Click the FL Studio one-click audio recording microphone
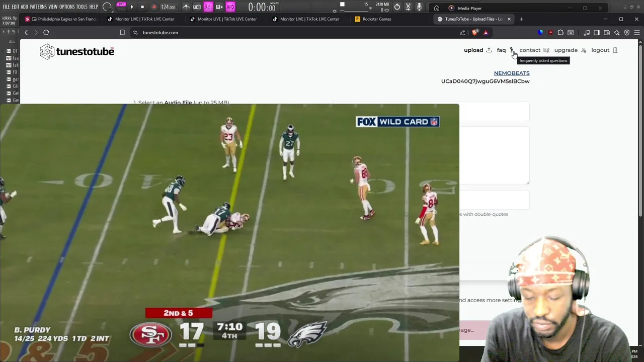 (419, 7)
